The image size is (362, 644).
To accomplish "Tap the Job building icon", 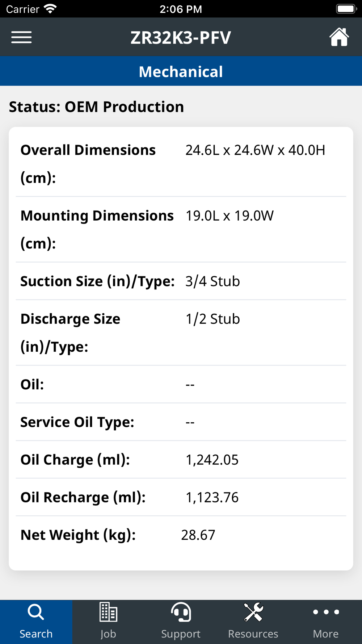I will tap(108, 612).
